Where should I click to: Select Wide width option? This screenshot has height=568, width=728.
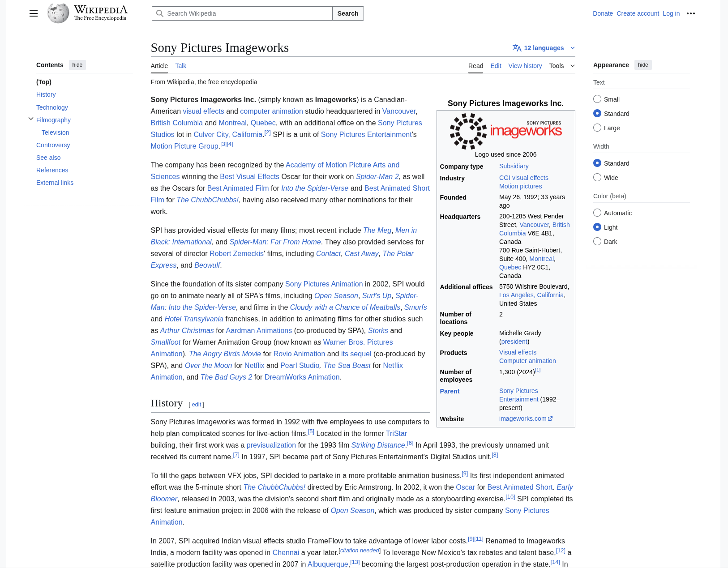point(597,177)
